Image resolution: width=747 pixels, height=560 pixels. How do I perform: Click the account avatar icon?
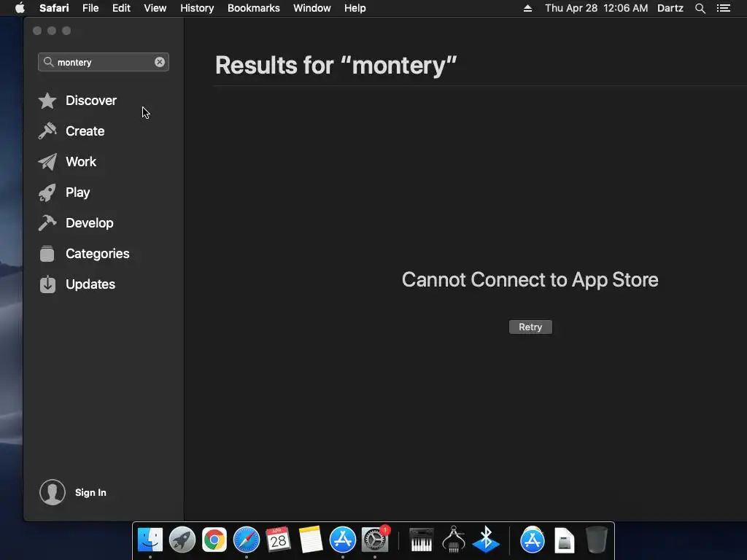(53, 492)
